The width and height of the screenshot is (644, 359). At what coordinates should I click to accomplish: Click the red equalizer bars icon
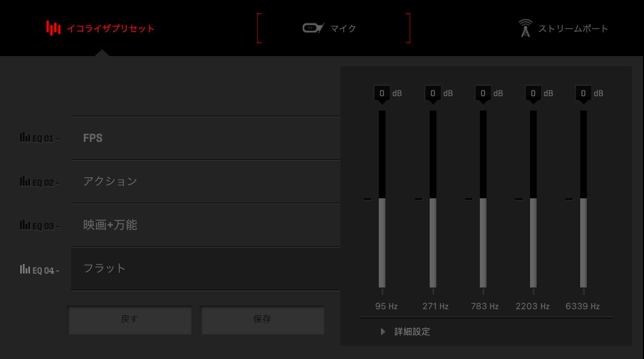coord(53,28)
